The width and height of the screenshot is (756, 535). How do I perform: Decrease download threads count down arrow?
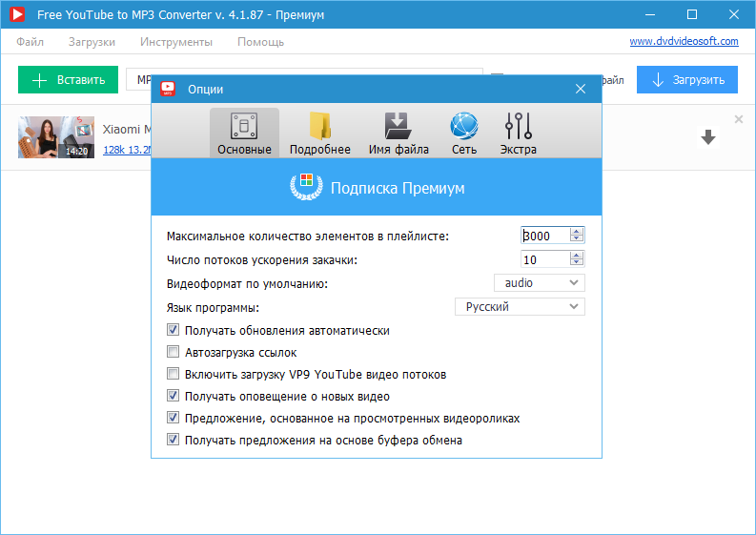coord(577,263)
